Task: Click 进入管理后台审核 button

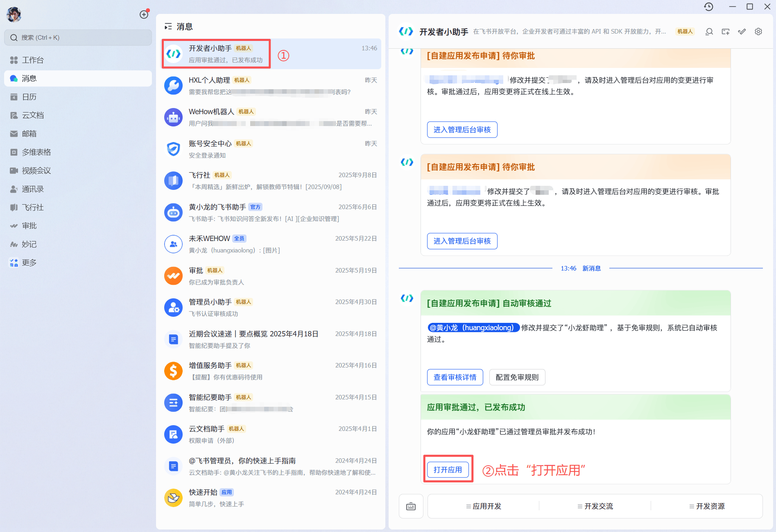Action: (462, 129)
